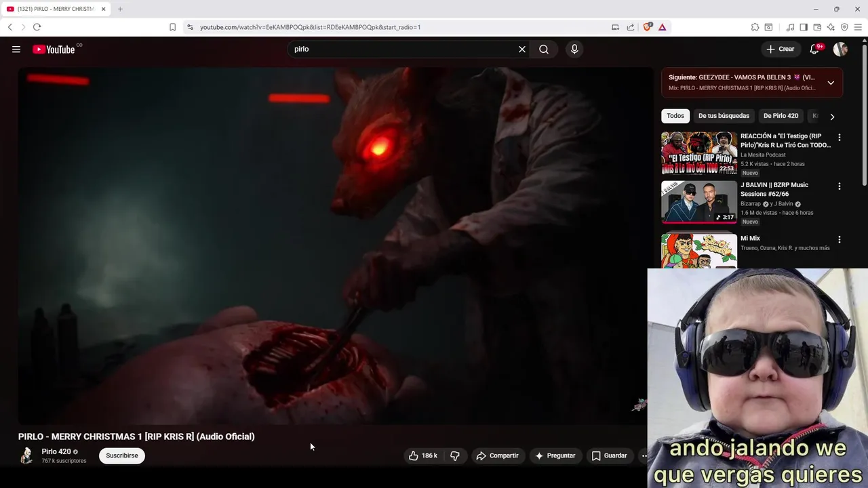
Task: Go to YouTube home via the logo
Action: [x=54, y=49]
